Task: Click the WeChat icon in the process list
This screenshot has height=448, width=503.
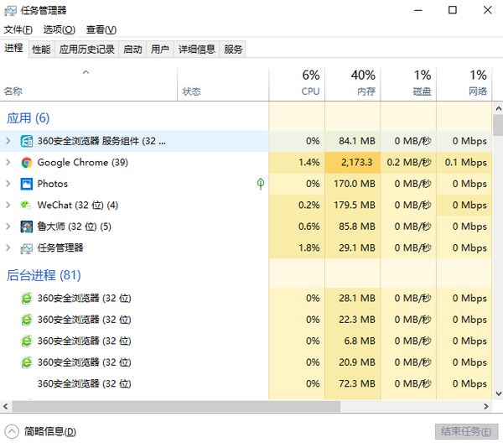Action: [27, 206]
